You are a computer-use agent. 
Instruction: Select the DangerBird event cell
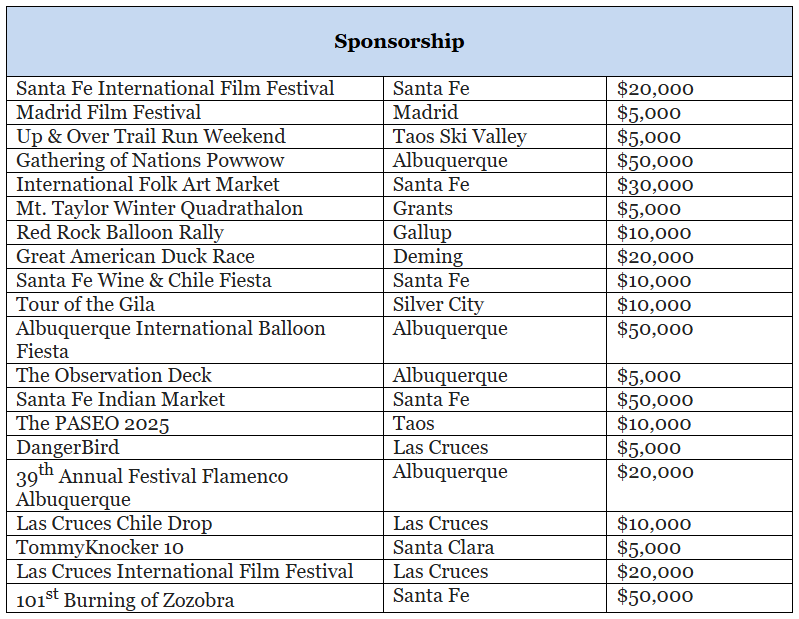click(x=67, y=447)
